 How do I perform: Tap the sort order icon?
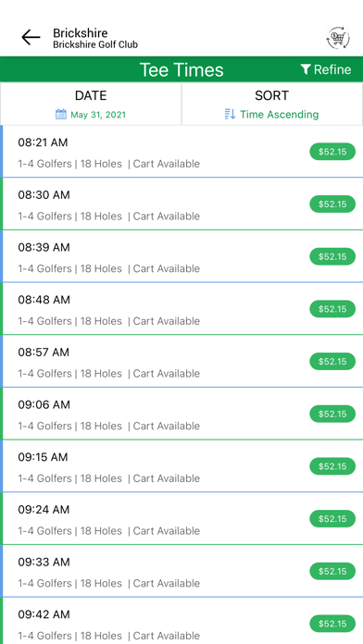[231, 114]
